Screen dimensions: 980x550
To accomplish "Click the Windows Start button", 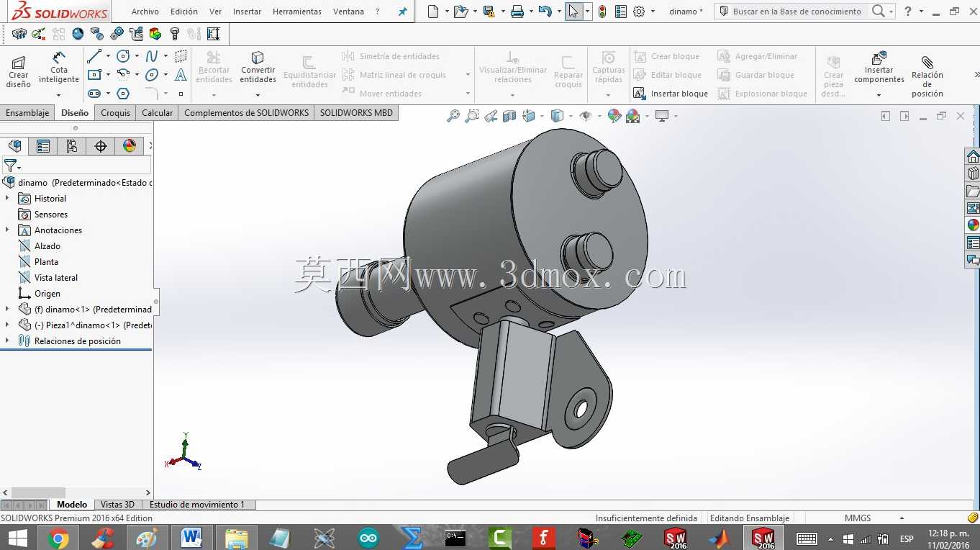I will pyautogui.click(x=17, y=538).
